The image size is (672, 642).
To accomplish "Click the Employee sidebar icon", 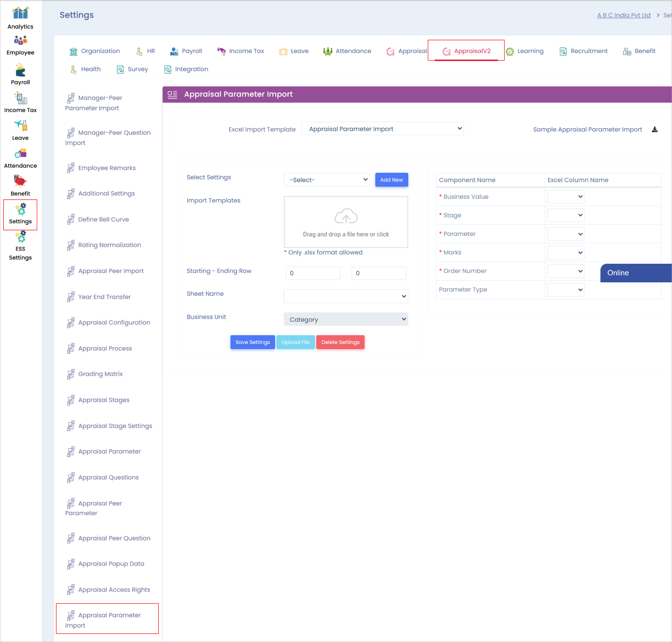I will click(x=20, y=40).
